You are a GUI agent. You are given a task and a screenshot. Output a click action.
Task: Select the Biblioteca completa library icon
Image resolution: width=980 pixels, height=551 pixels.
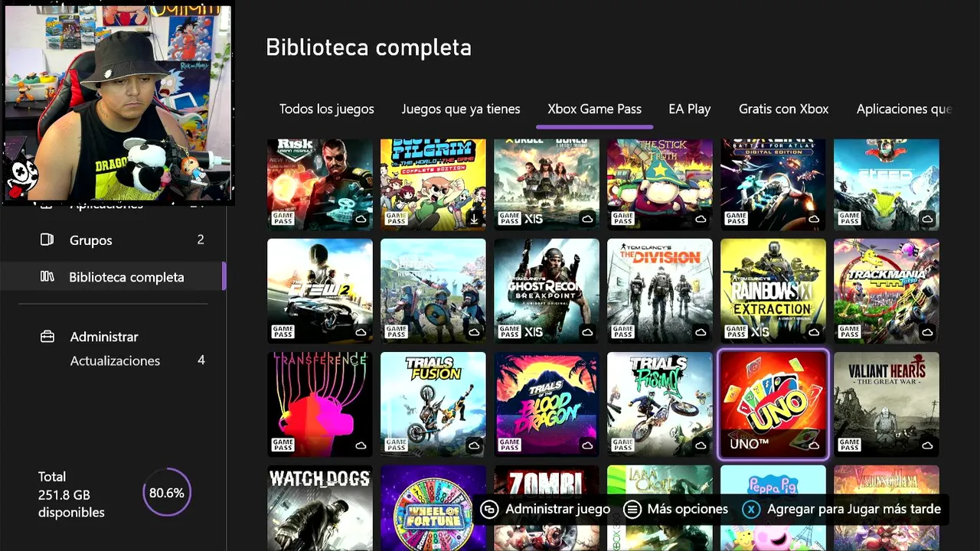click(x=47, y=276)
